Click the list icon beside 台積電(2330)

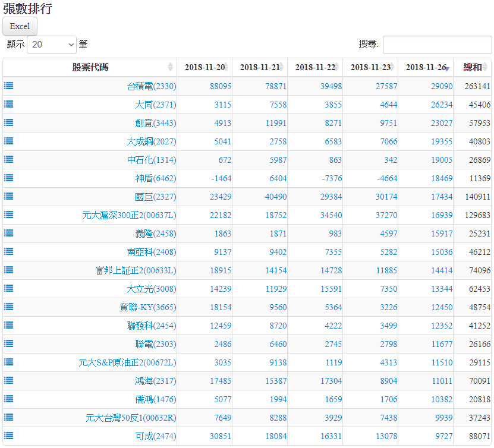(x=9, y=86)
